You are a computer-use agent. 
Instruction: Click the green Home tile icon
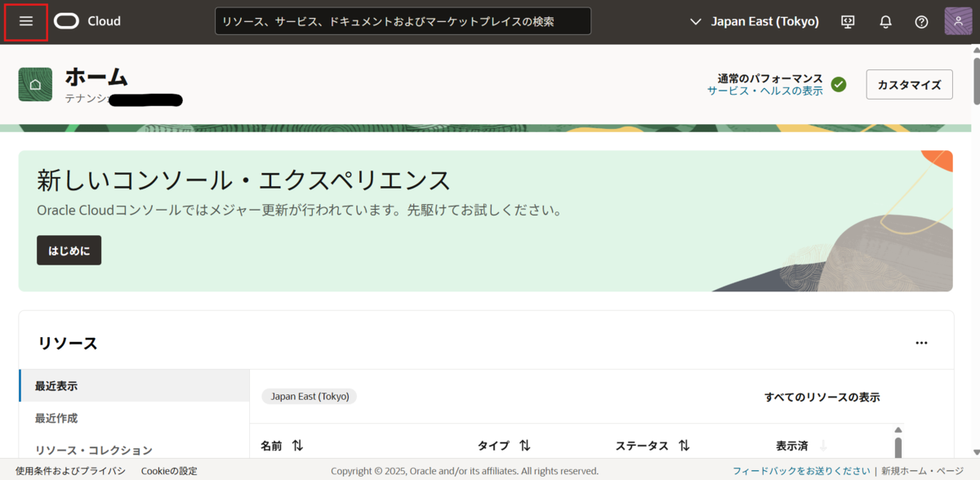(35, 85)
